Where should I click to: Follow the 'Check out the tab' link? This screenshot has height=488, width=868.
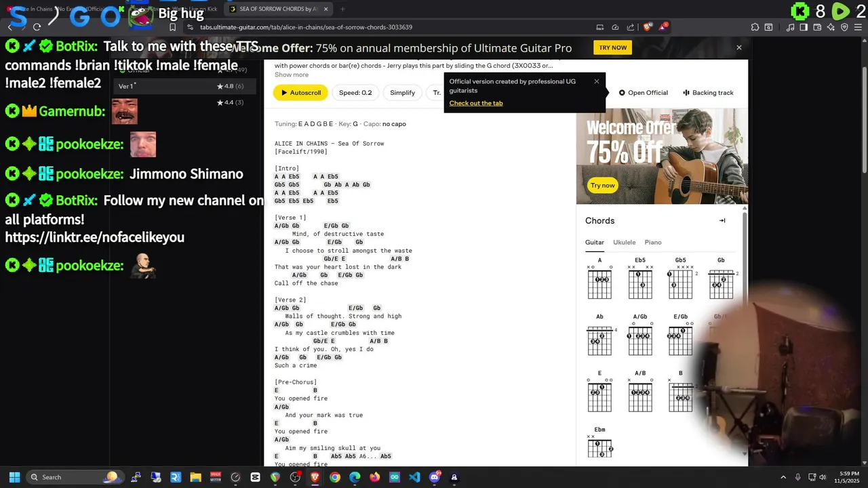[476, 103]
